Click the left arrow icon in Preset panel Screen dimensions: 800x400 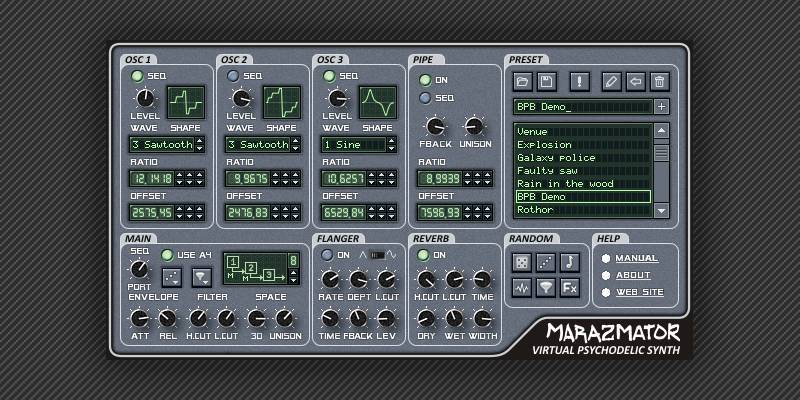coord(635,81)
